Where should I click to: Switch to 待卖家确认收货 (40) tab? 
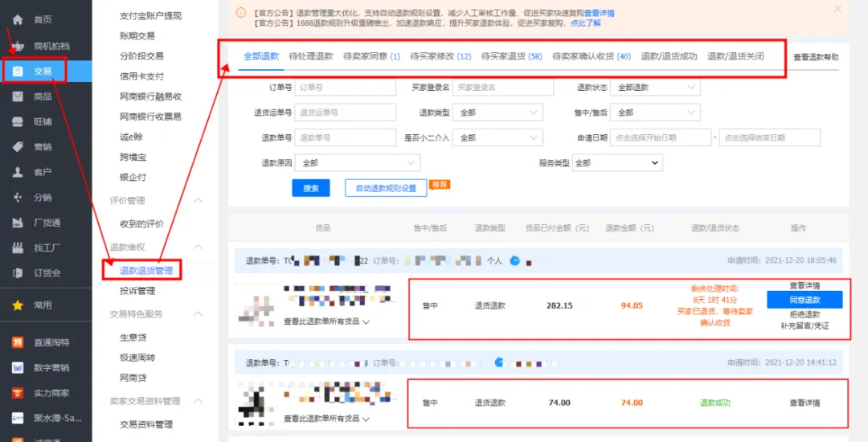(591, 56)
